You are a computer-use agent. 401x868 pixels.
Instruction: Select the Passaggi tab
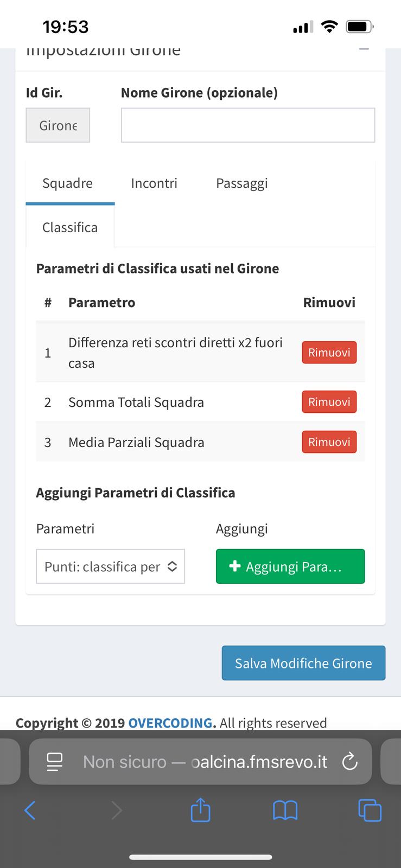click(241, 183)
